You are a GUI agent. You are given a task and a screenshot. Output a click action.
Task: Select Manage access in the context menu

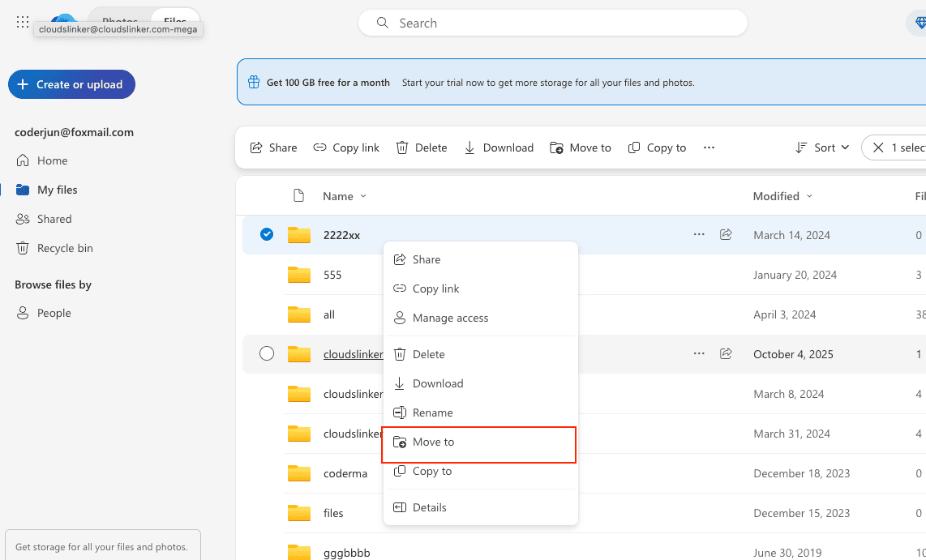pyautogui.click(x=451, y=318)
